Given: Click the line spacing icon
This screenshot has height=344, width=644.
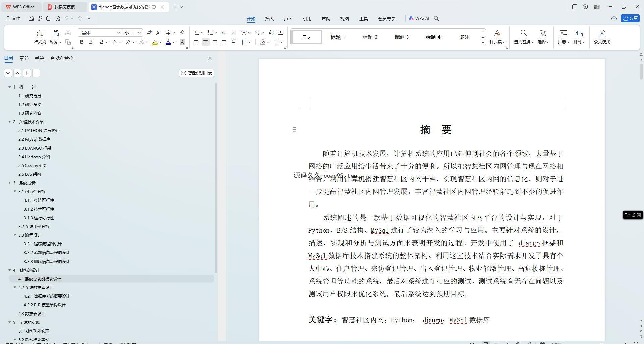Looking at the screenshot, I should pyautogui.click(x=244, y=42).
